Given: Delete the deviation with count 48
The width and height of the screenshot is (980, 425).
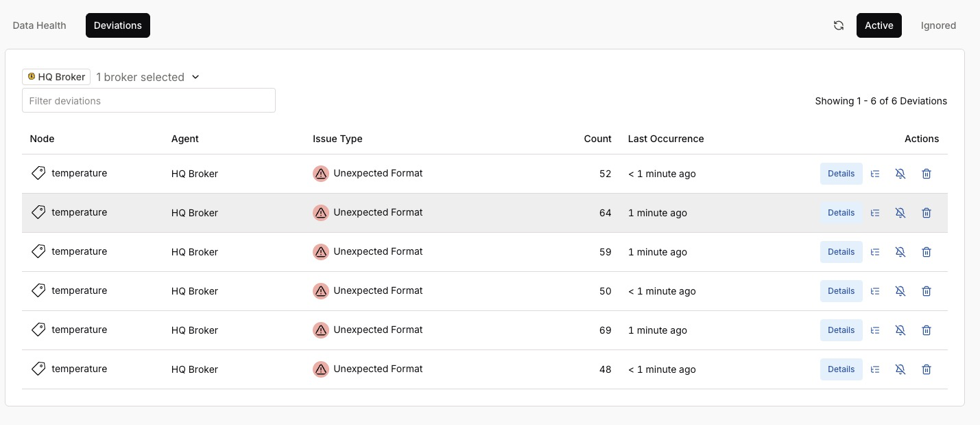Looking at the screenshot, I should coord(927,369).
